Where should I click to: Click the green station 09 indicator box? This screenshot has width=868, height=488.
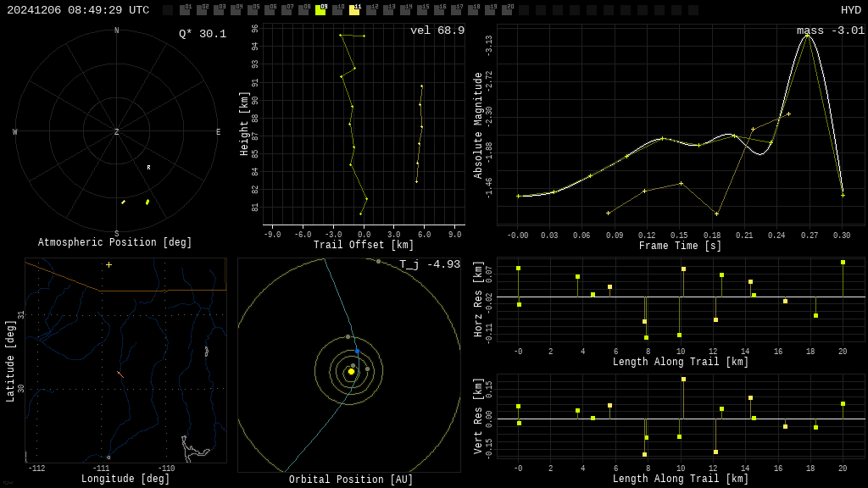pyautogui.click(x=320, y=10)
